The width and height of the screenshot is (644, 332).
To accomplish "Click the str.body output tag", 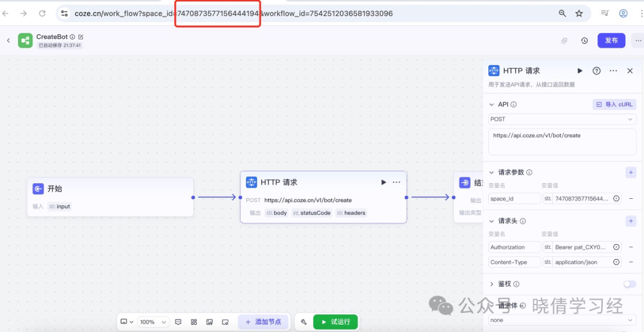I will 277,213.
